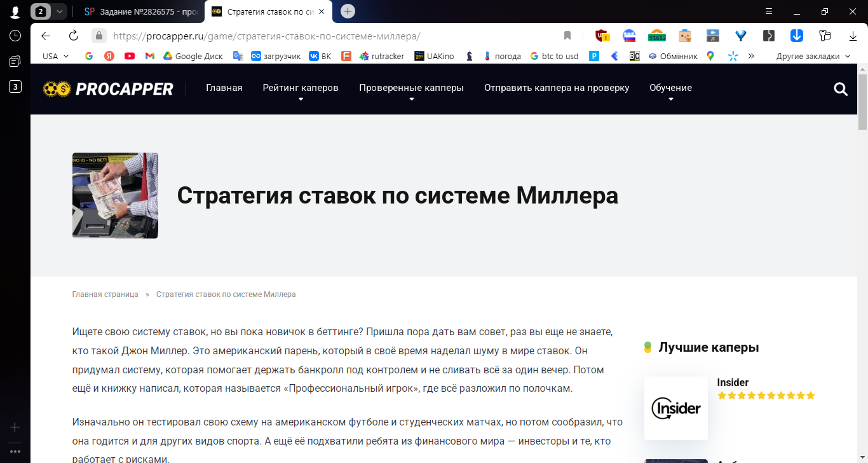Image resolution: width=868 pixels, height=463 pixels.
Task: Click the Лучшие каперы heading
Action: coord(709,347)
